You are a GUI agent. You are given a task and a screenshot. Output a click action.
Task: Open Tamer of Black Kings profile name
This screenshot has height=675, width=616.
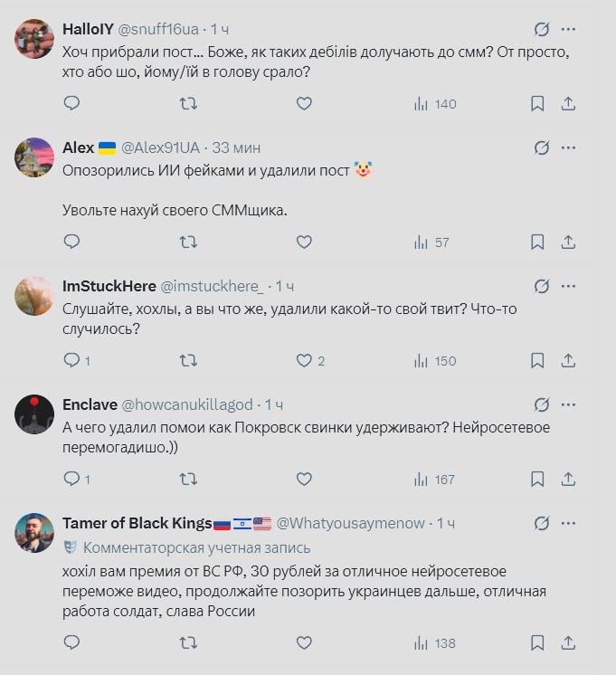[x=136, y=523]
